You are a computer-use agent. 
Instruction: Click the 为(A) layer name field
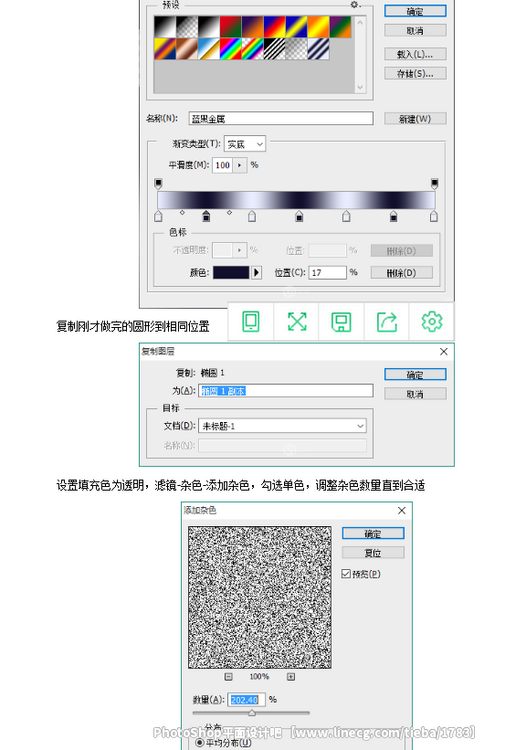point(286,391)
